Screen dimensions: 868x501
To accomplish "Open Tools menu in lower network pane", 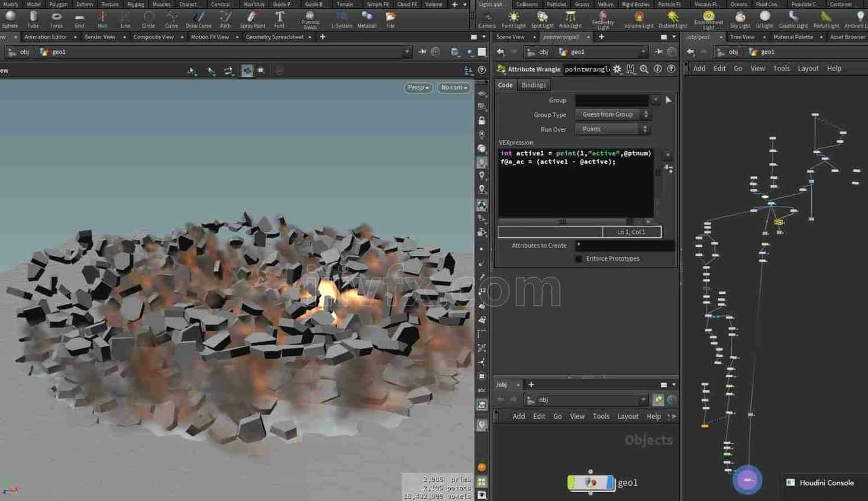I will [601, 416].
